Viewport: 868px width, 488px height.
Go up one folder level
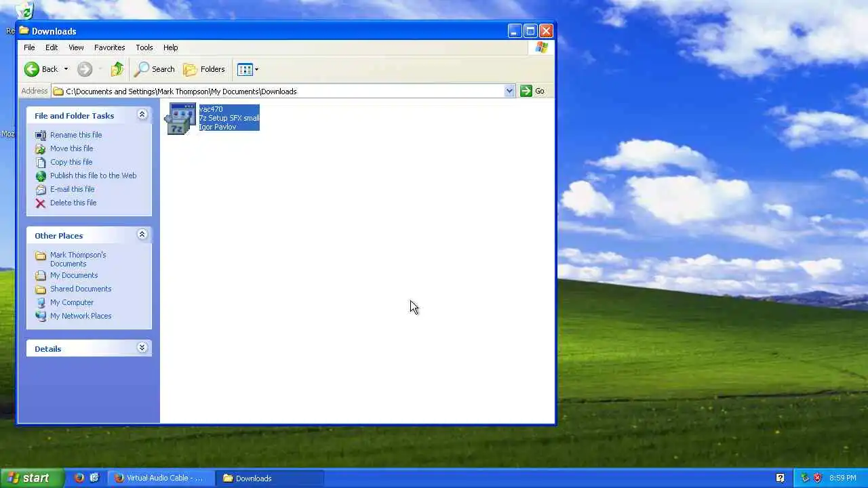117,69
